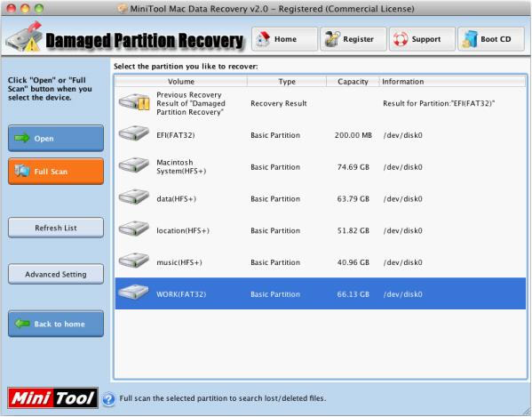Click the Damaged Partition Recovery header drive icon
Image resolution: width=532 pixels, height=417 pixels.
24,36
